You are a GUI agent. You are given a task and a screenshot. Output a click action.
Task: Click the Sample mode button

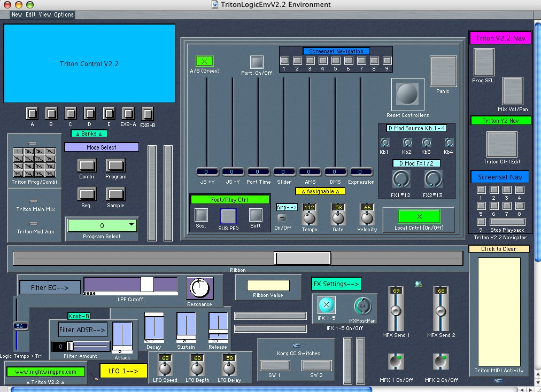click(x=115, y=194)
